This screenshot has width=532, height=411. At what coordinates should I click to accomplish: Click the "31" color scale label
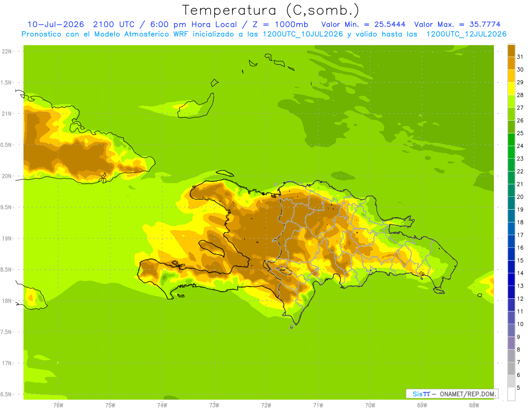(x=520, y=57)
